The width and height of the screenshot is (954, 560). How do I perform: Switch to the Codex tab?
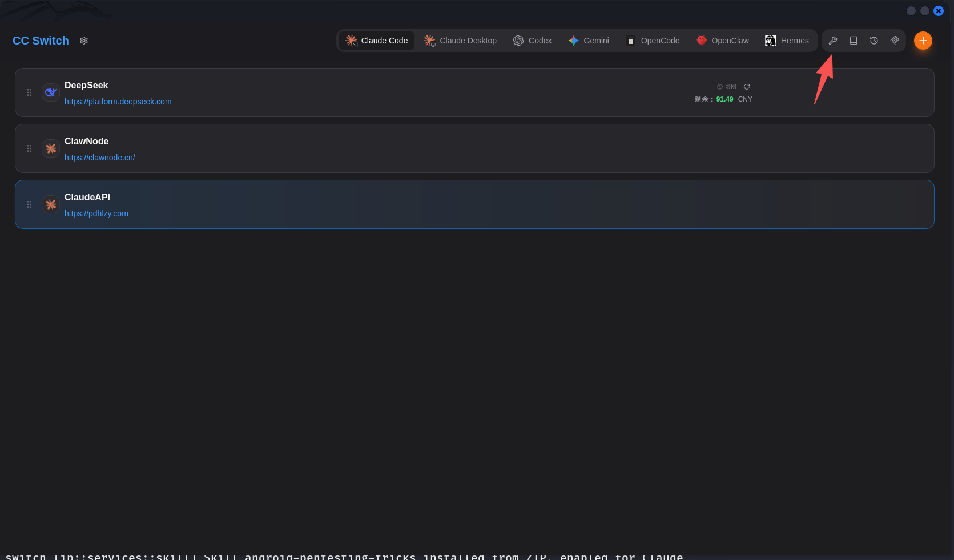coord(533,41)
